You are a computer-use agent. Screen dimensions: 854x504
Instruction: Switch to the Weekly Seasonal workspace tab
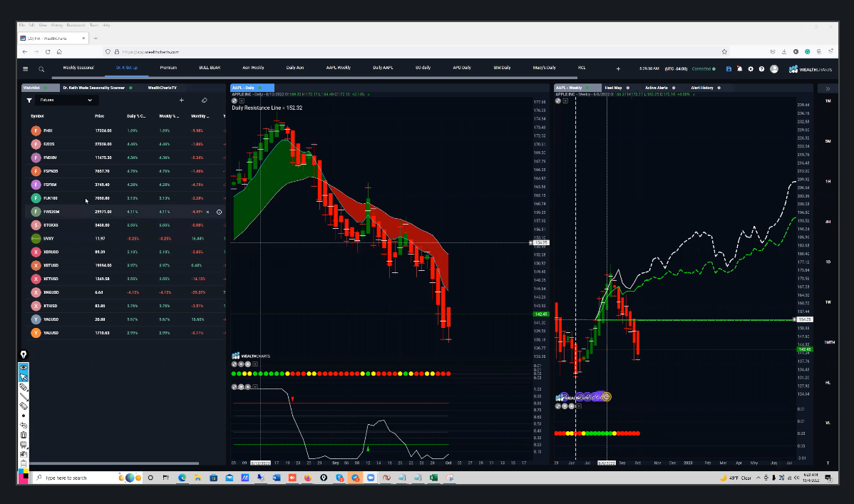pyautogui.click(x=78, y=68)
